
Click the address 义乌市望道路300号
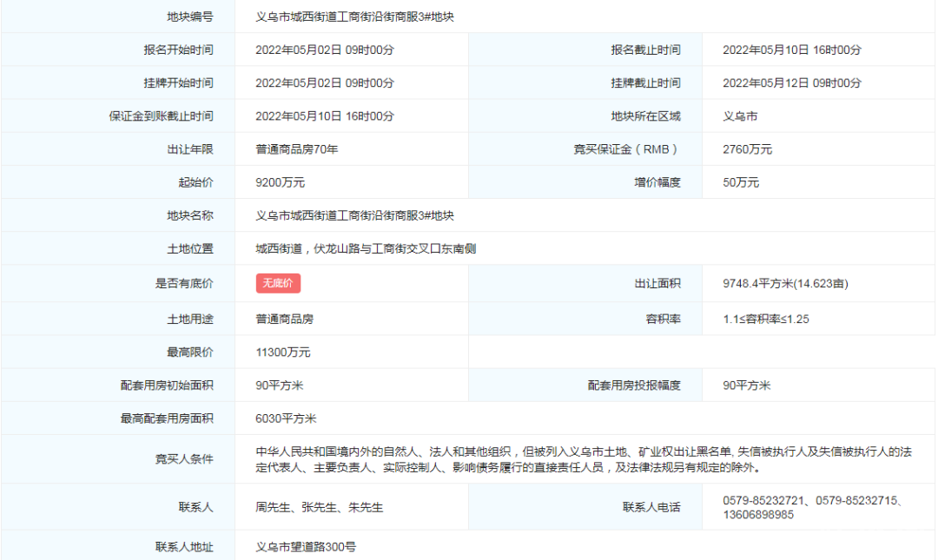[306, 547]
